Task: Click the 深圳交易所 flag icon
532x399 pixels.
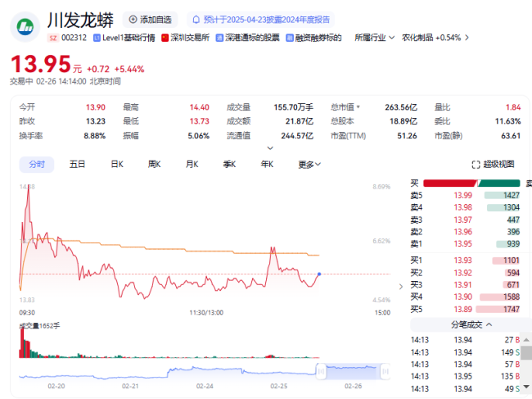Action: (x=165, y=38)
